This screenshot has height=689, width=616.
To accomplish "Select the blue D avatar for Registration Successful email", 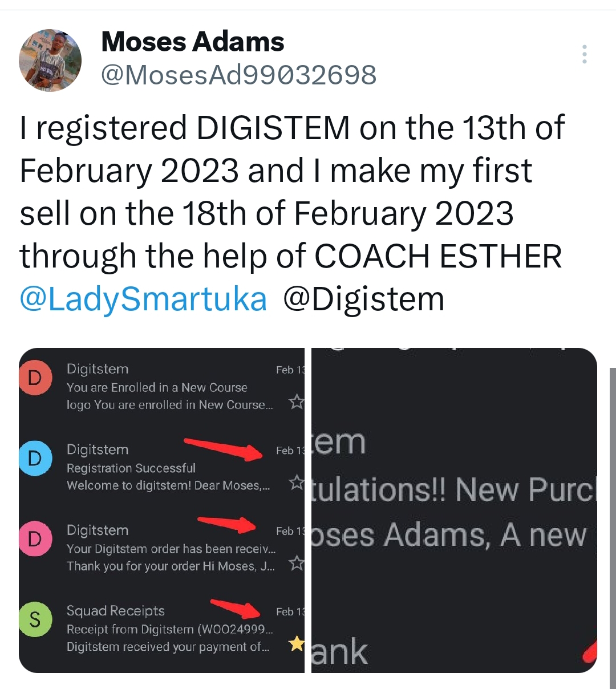I will click(35, 458).
